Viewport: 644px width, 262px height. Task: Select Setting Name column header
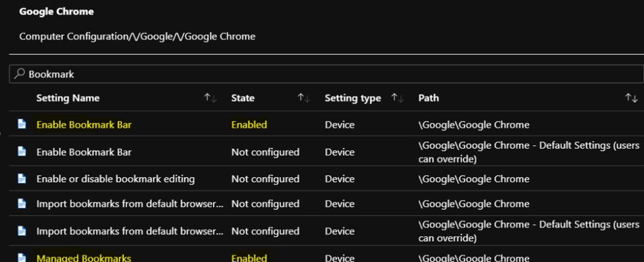coord(68,98)
